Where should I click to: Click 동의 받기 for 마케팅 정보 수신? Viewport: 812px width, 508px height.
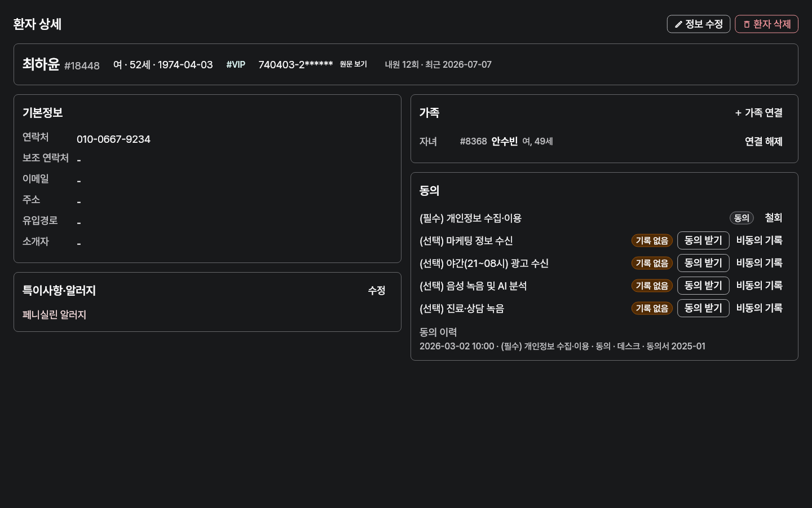tap(703, 240)
